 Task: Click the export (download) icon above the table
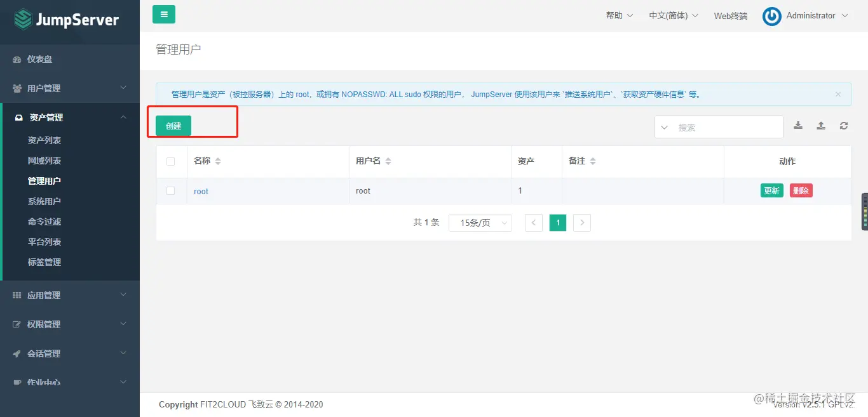click(798, 125)
